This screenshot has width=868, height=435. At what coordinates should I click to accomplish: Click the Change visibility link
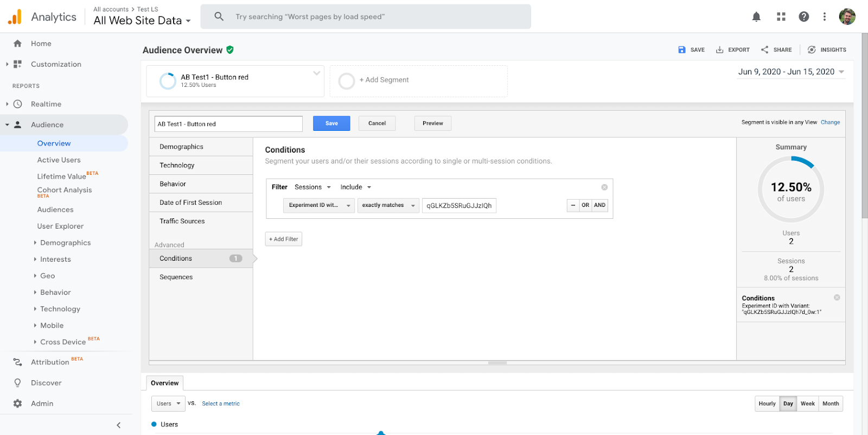(830, 122)
